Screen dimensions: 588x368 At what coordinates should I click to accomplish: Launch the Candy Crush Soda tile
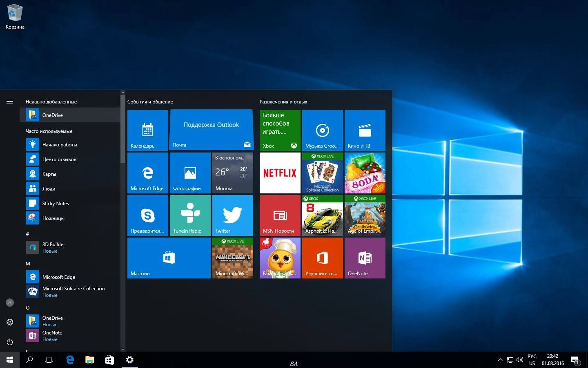[x=365, y=173]
